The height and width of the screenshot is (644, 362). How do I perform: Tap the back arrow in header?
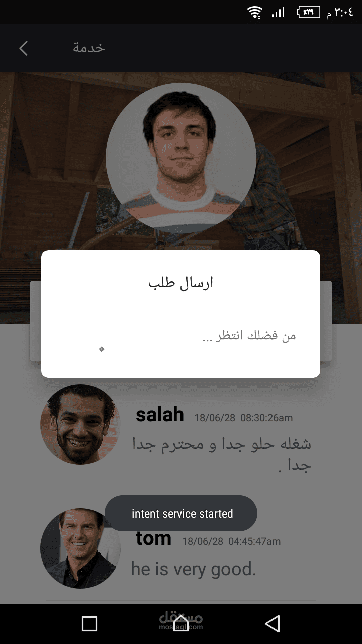23,48
